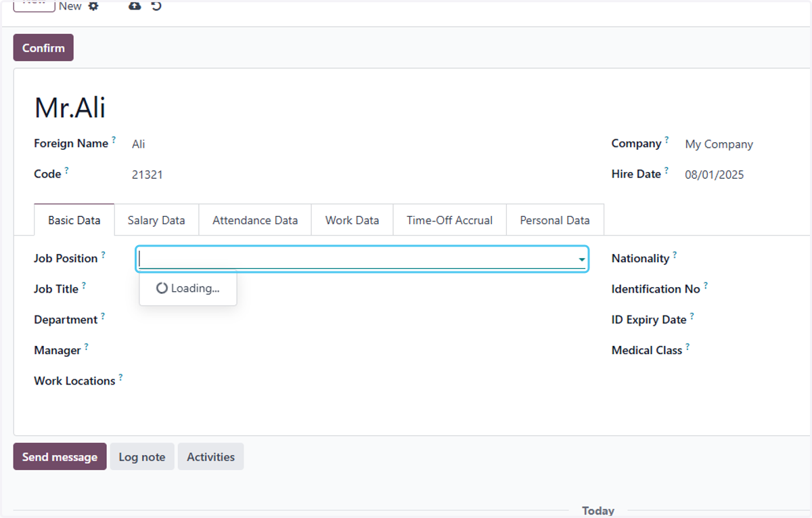Open the Attendance Data tab
The width and height of the screenshot is (812, 518).
(255, 220)
